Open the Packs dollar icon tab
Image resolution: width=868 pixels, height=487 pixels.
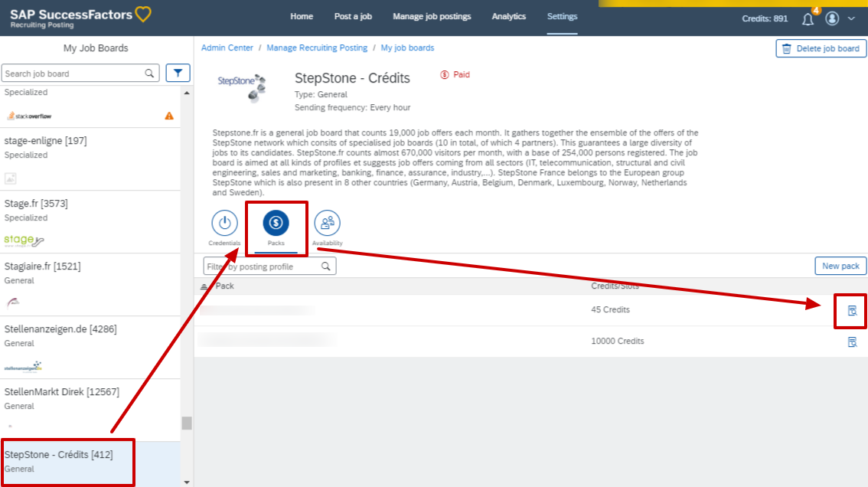pos(276,224)
